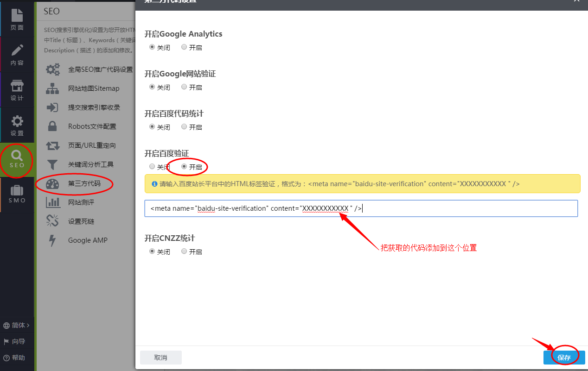This screenshot has width=588, height=371.
Task: Select the SEO magnifier icon in sidebar
Action: coord(17,156)
